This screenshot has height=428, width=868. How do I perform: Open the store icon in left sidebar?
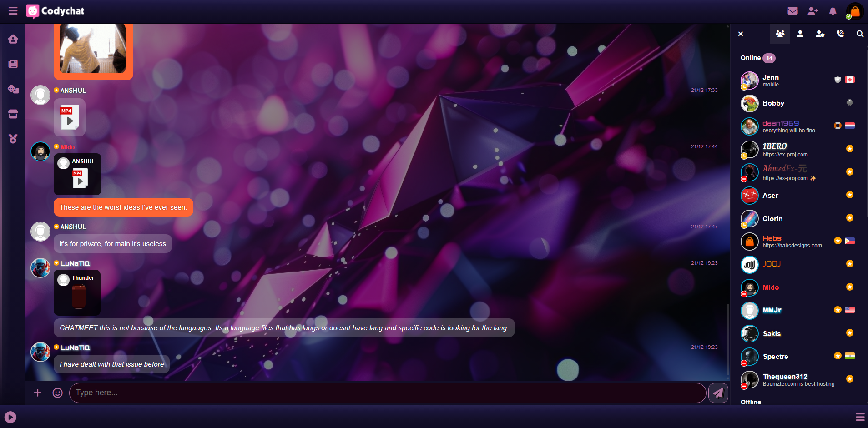click(x=13, y=114)
